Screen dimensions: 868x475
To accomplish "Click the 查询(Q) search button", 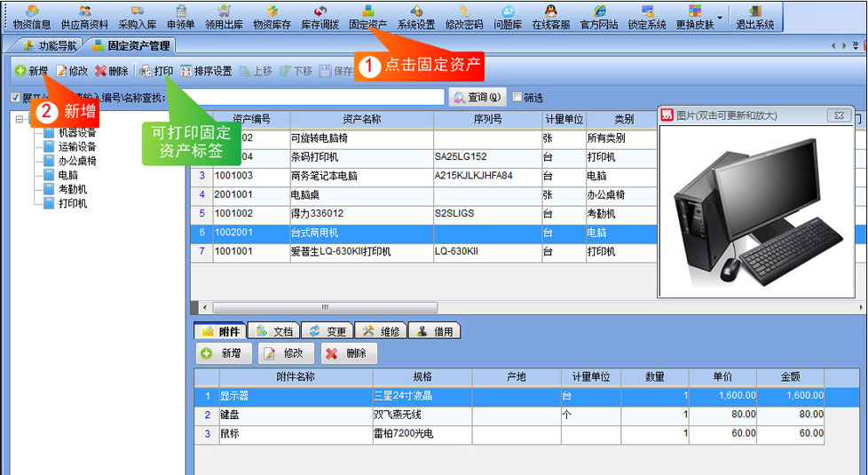I will pos(477,98).
